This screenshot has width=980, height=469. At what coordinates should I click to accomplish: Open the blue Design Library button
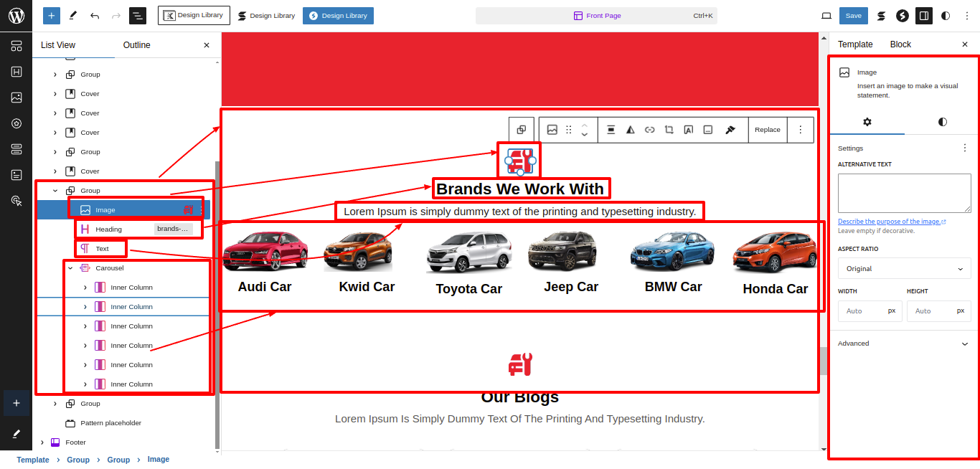338,16
